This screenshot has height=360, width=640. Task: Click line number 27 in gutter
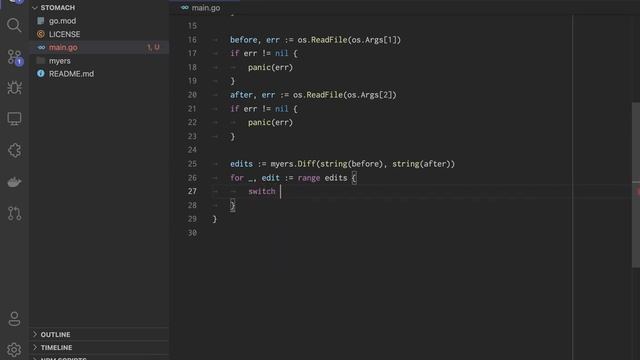(x=192, y=191)
